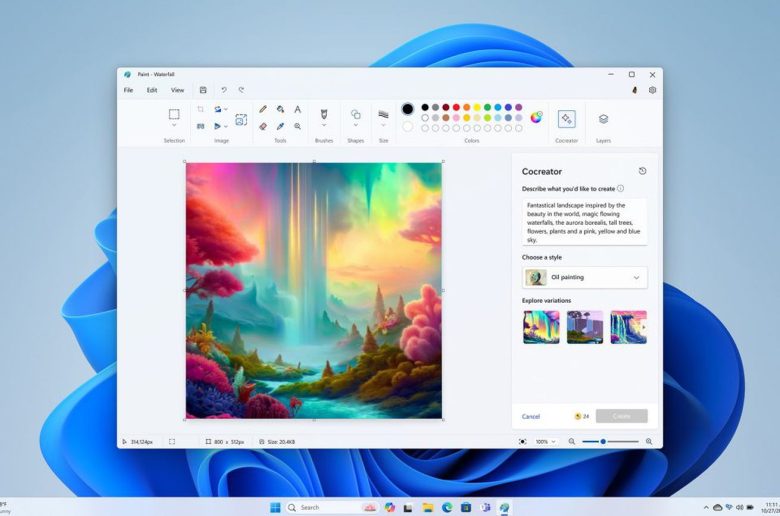Open the View menu
The height and width of the screenshot is (516, 780).
pyautogui.click(x=177, y=90)
